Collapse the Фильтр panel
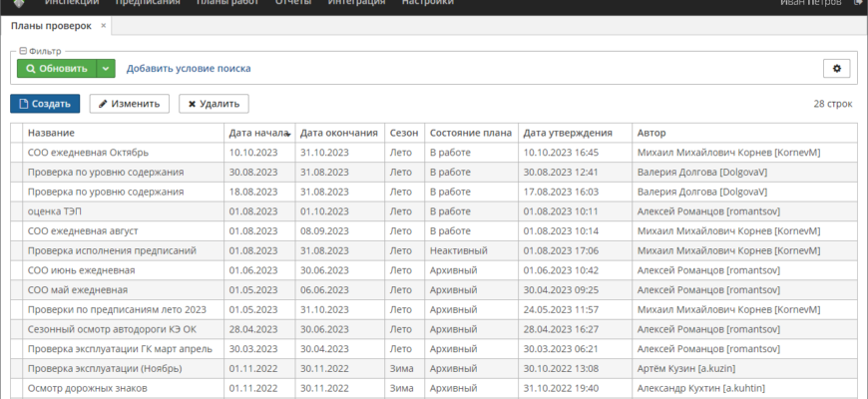The image size is (868, 399). click(23, 51)
